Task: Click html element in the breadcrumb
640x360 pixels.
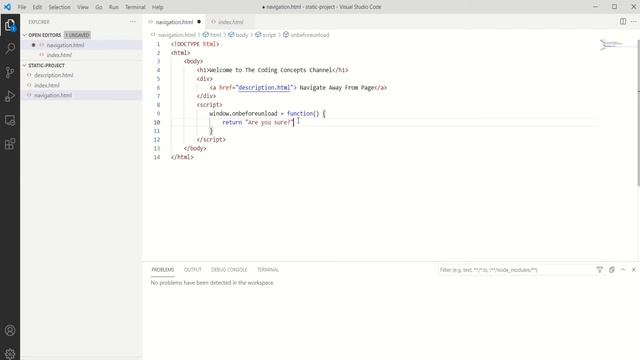Action: point(216,35)
